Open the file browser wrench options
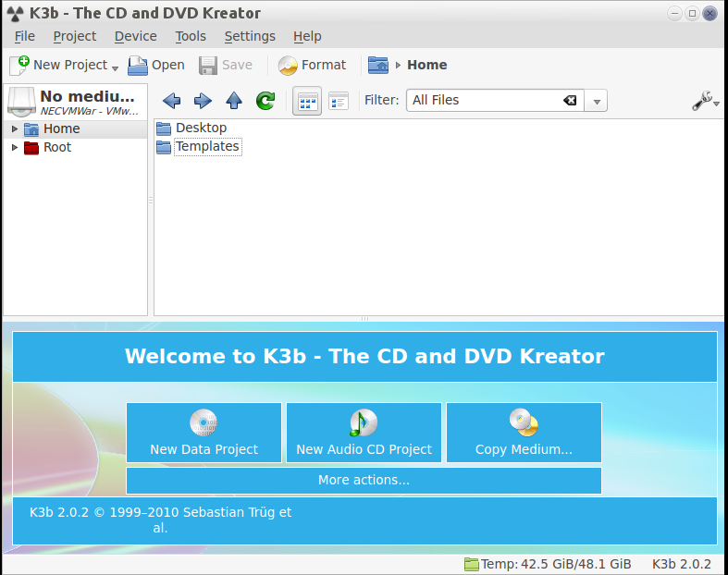Screen dimensions: 728x575 (705, 101)
